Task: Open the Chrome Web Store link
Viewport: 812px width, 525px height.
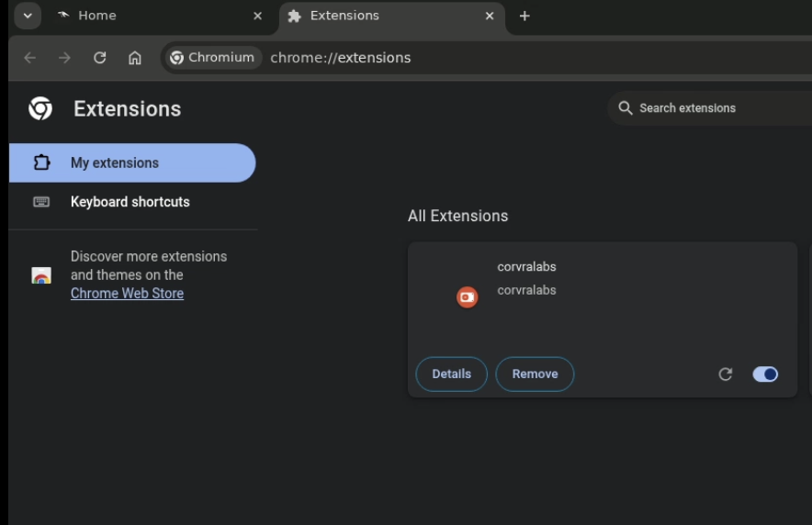Action: pyautogui.click(x=127, y=294)
